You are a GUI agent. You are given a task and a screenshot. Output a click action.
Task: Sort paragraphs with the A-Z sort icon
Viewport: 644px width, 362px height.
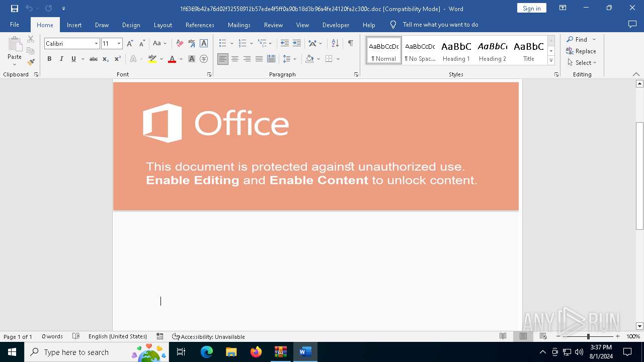[335, 44]
